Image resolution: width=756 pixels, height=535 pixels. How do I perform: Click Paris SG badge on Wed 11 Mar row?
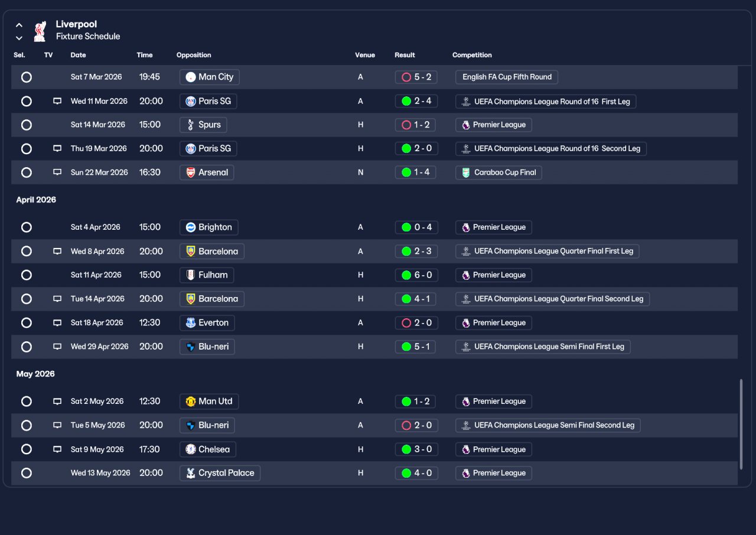190,101
